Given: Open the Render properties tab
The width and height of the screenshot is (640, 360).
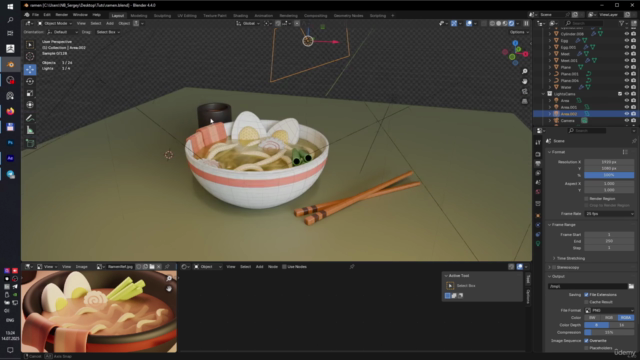Looking at the screenshot, I should tap(538, 154).
